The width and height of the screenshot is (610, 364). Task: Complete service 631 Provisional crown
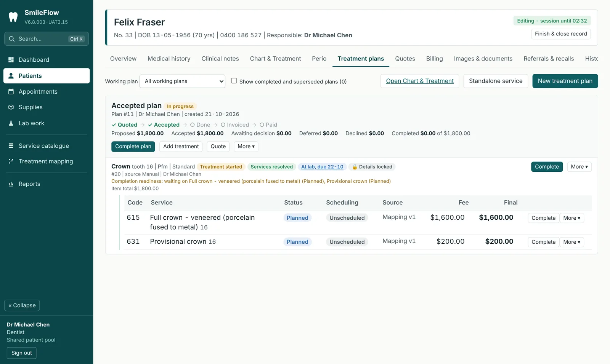pyautogui.click(x=543, y=242)
